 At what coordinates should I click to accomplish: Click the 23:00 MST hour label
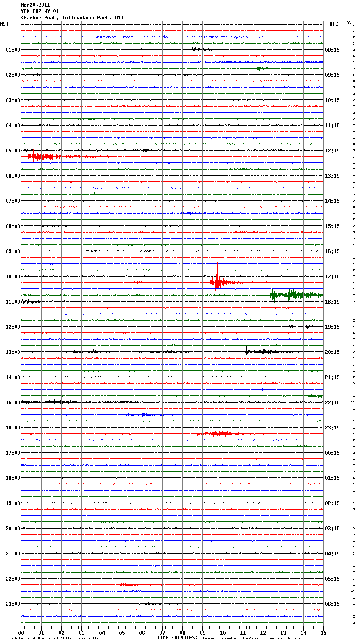13,604
